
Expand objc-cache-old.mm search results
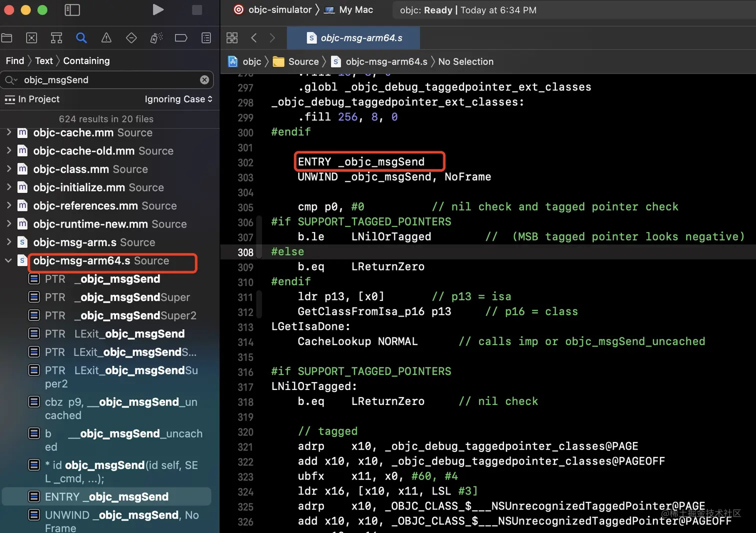(x=8, y=150)
